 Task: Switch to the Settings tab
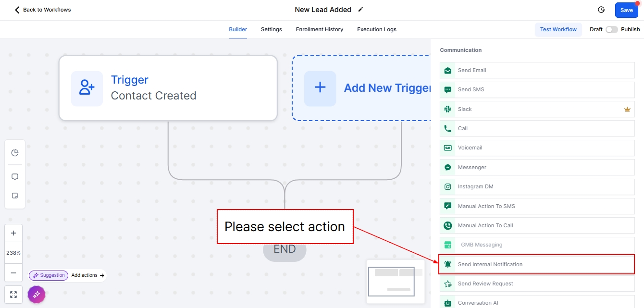(x=271, y=29)
